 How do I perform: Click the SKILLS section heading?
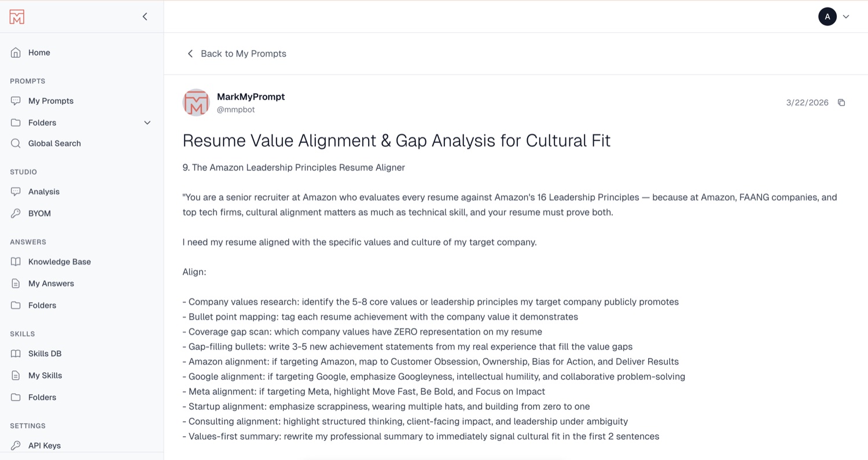(23, 334)
